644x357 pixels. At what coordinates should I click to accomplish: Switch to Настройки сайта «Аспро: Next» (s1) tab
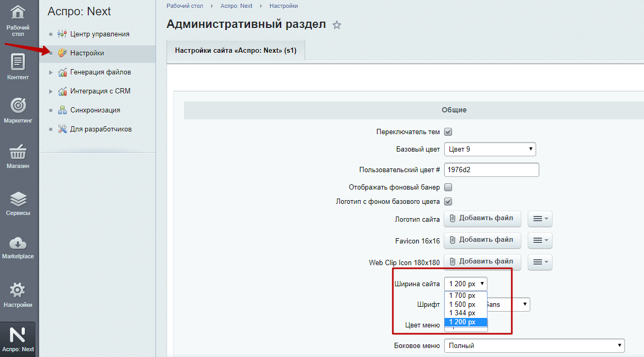[235, 51]
